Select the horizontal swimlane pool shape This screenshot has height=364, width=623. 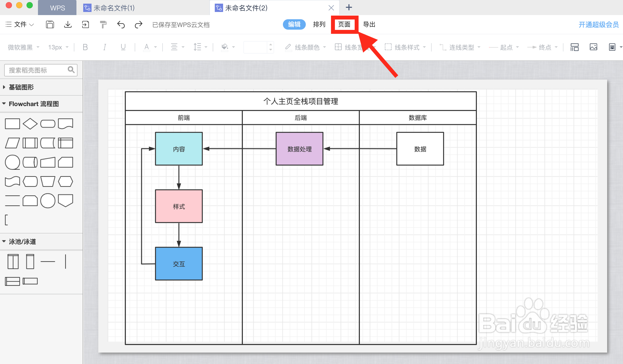(12, 281)
